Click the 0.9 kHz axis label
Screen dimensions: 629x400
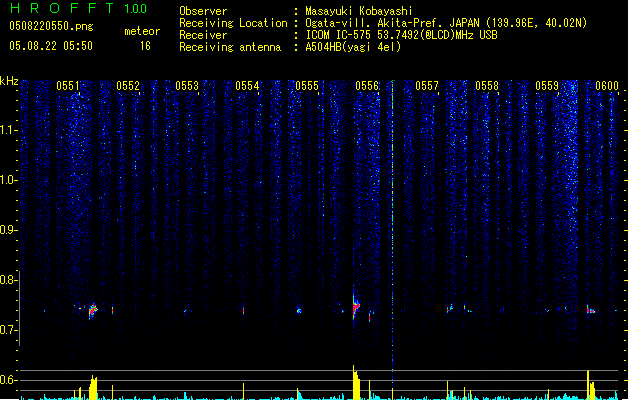point(9,230)
